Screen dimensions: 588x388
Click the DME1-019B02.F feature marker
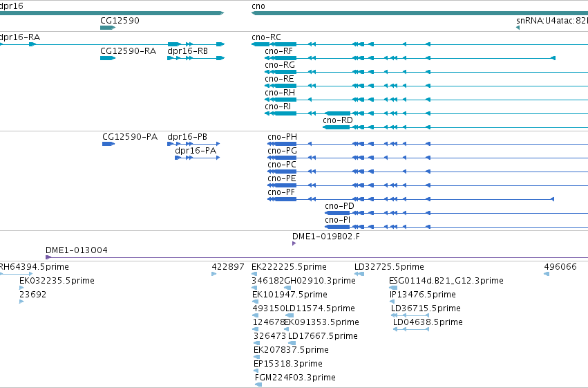pyautogui.click(x=294, y=243)
